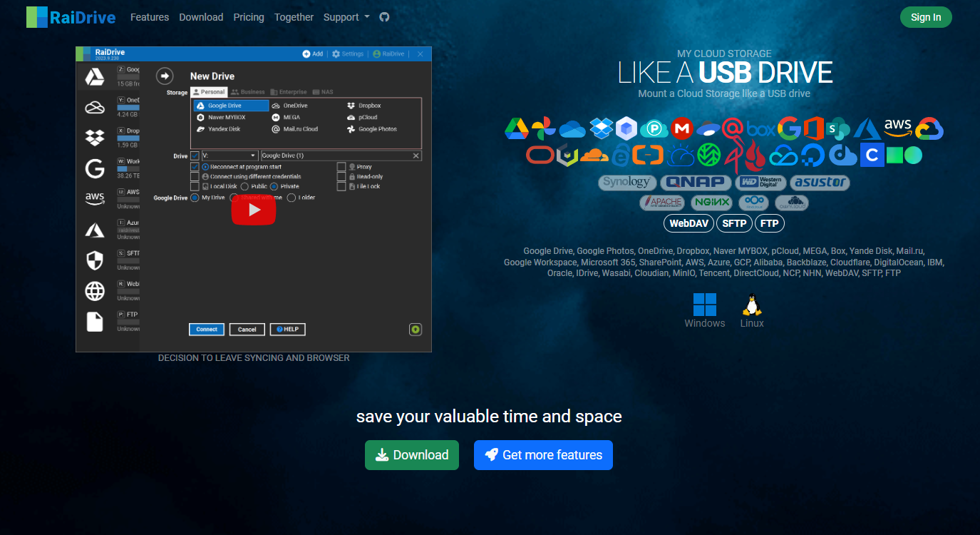Screen dimensions: 980x535
Task: Open the Download nav link
Action: [x=201, y=17]
